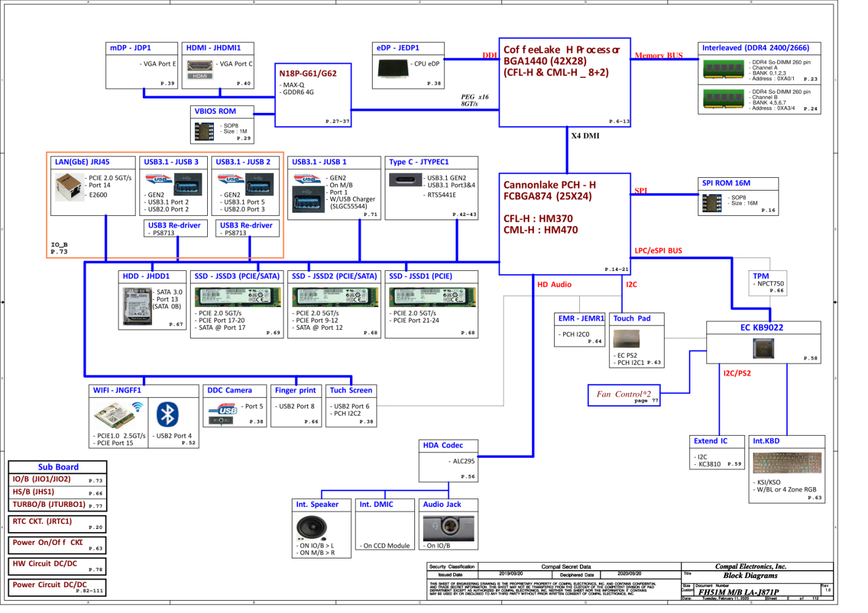Click the blue USB port image in JUSB 3

point(188,184)
